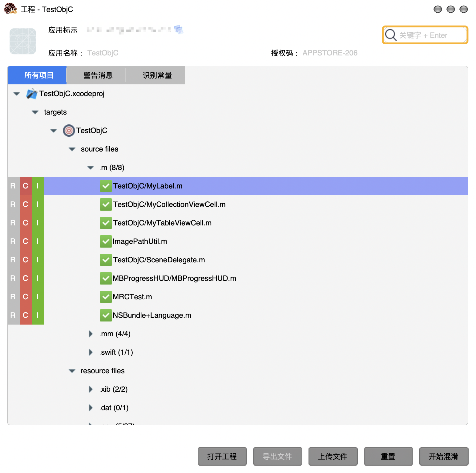Image resolution: width=476 pixels, height=473 pixels.
Task: Toggle the TestObjC/SceneDelegate.m checkbox
Action: coord(106,260)
